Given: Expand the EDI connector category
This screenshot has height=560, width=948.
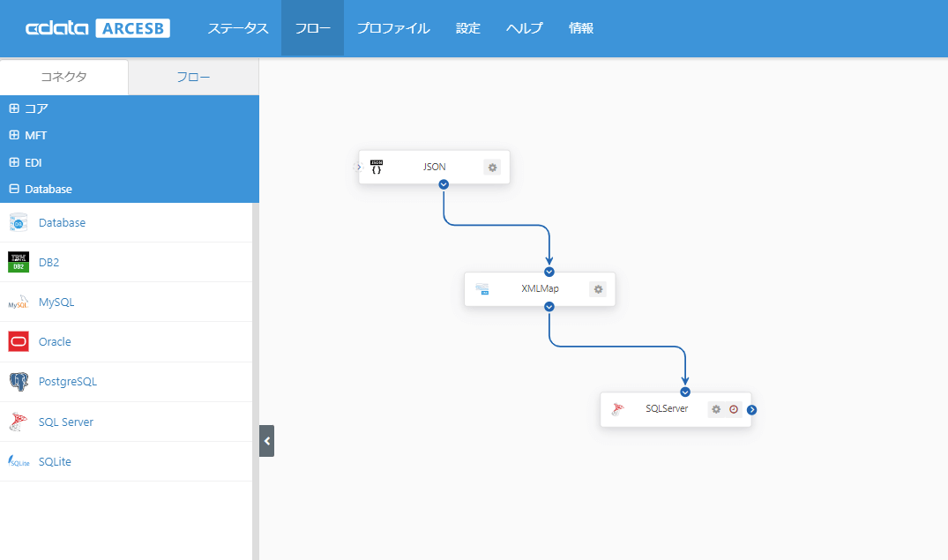Looking at the screenshot, I should (x=14, y=162).
